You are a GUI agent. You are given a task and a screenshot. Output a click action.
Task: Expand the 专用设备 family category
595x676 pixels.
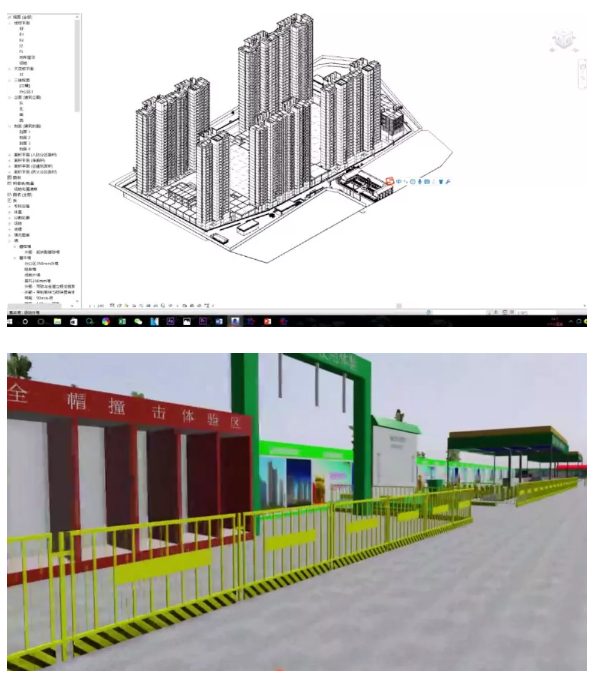pyautogui.click(x=10, y=207)
